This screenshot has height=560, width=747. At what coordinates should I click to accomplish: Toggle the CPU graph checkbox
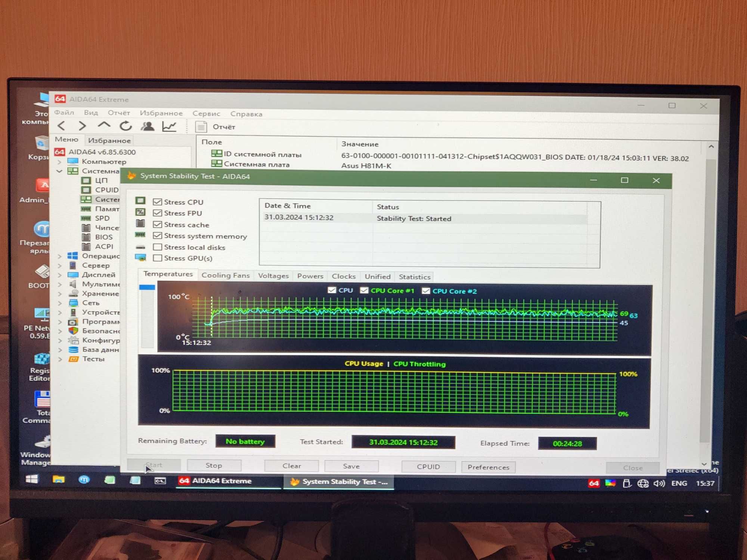(332, 290)
